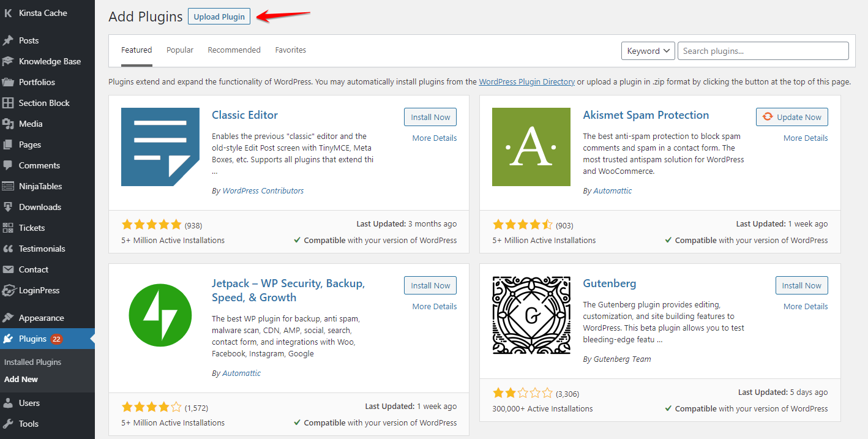Click the Classic Editor title link

245,115
